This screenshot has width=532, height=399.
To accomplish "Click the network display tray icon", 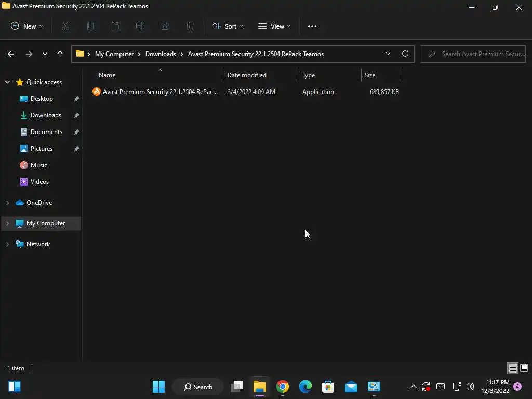I will (x=457, y=387).
